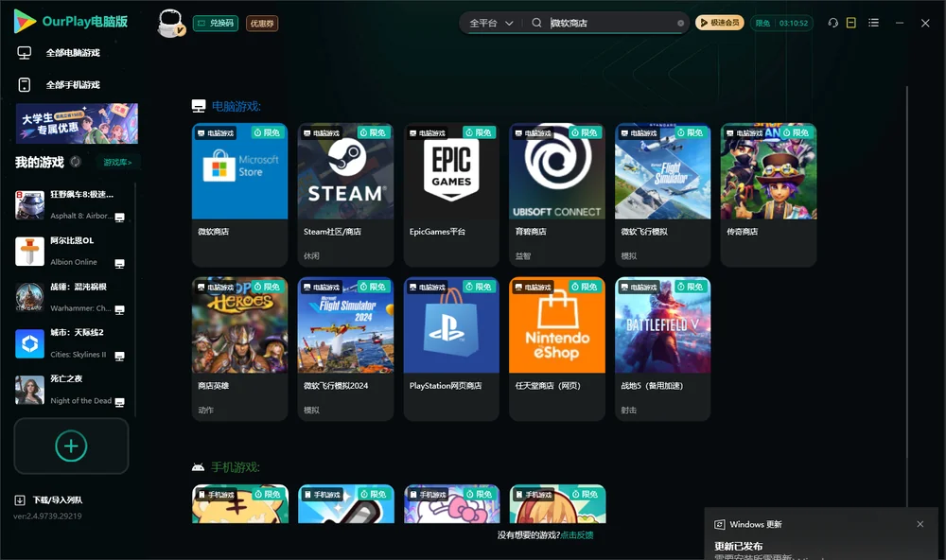946x560 pixels.
Task: Click the 兑换码 redeem code button
Action: pos(216,23)
